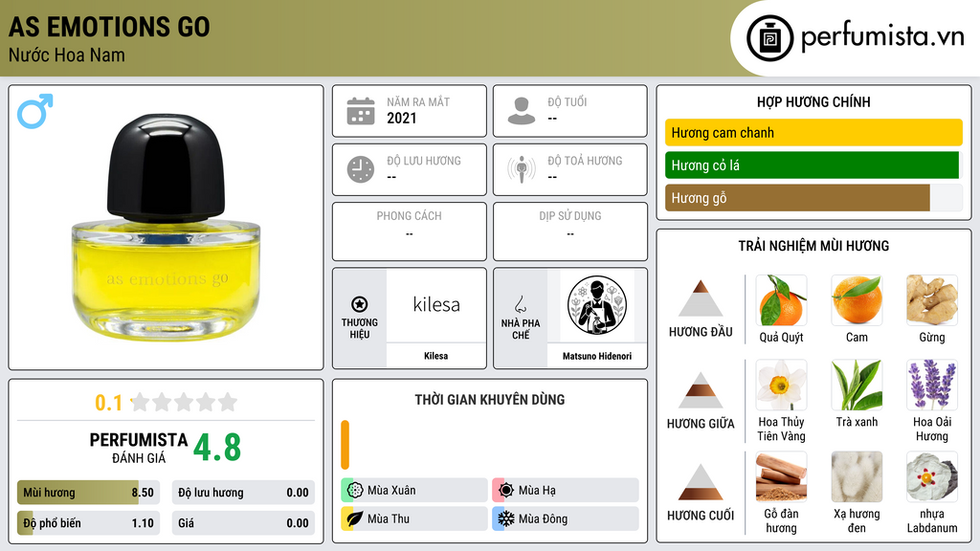Click the Hợp hương chính heading
This screenshot has height=551, width=980.
pyautogui.click(x=813, y=101)
